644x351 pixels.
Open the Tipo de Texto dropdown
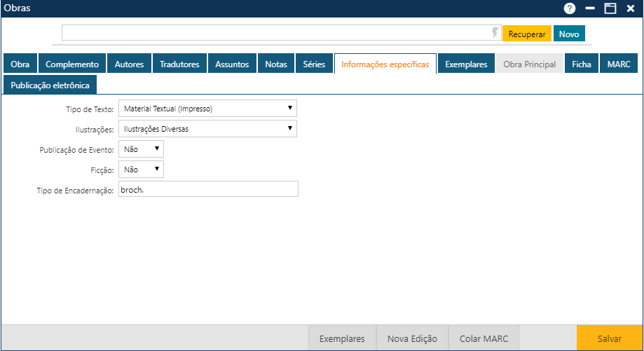click(207, 109)
